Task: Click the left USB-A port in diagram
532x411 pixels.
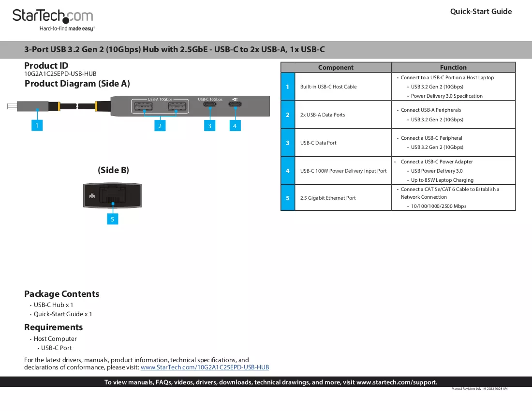Action: point(143,106)
